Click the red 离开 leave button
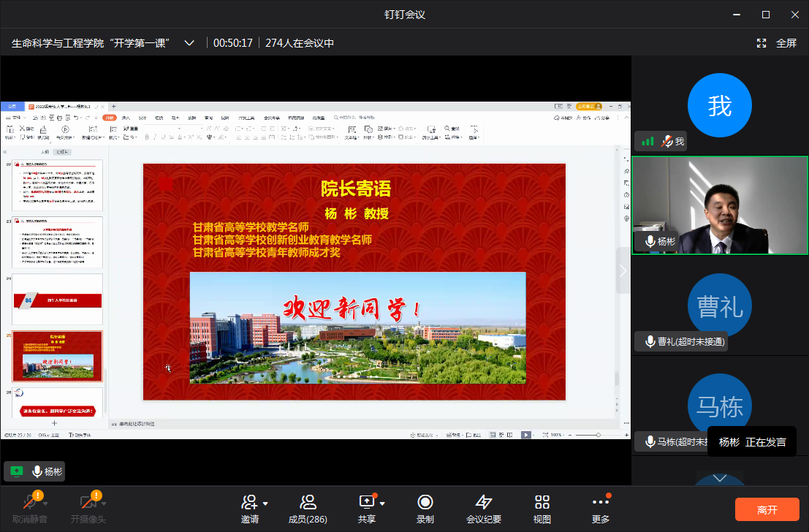Viewport: 809px width, 532px height. coord(767,509)
